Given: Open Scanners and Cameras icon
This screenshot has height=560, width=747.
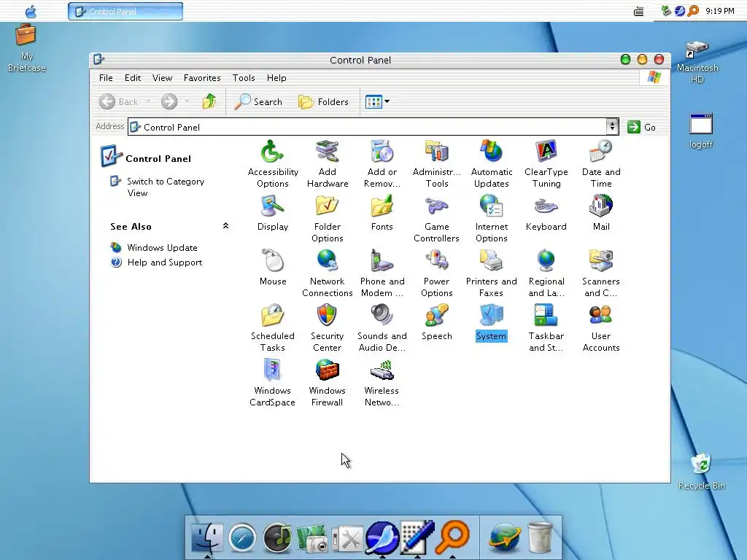Looking at the screenshot, I should pyautogui.click(x=601, y=273).
